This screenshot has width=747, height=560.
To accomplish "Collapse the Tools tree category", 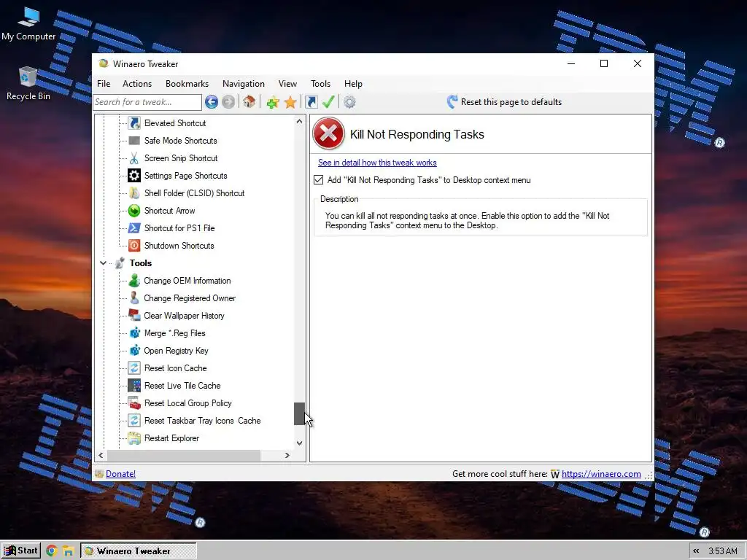I will pyautogui.click(x=103, y=262).
